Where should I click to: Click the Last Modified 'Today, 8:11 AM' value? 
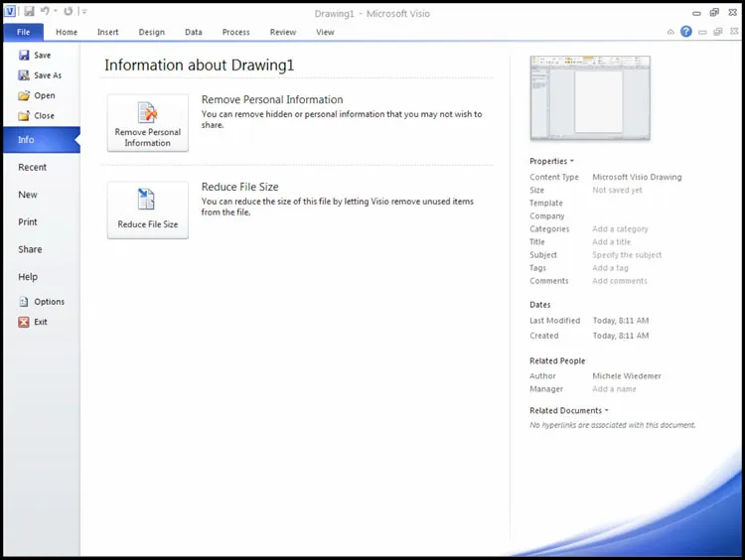click(x=621, y=321)
